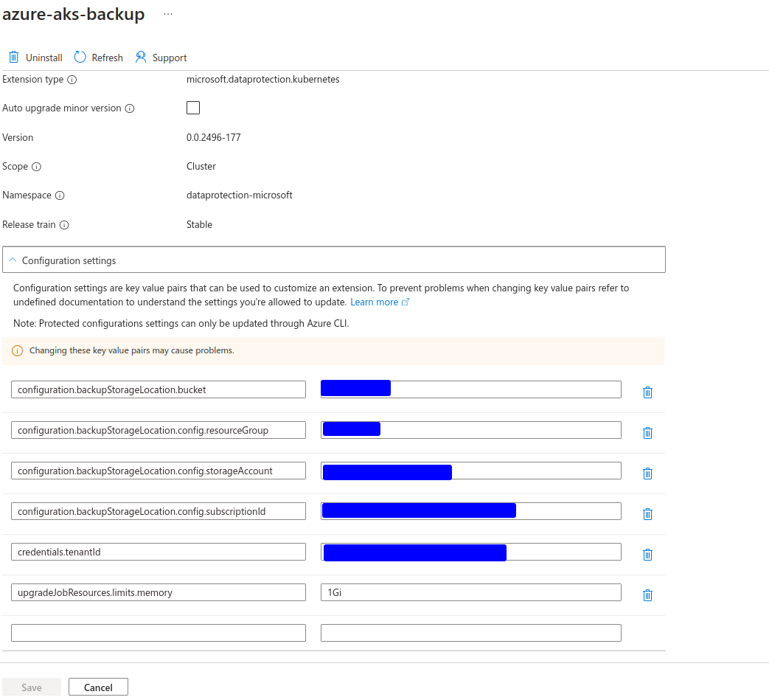Delete the config.storageAccount setting row
Screen dimensions: 769x700
pyautogui.click(x=647, y=474)
